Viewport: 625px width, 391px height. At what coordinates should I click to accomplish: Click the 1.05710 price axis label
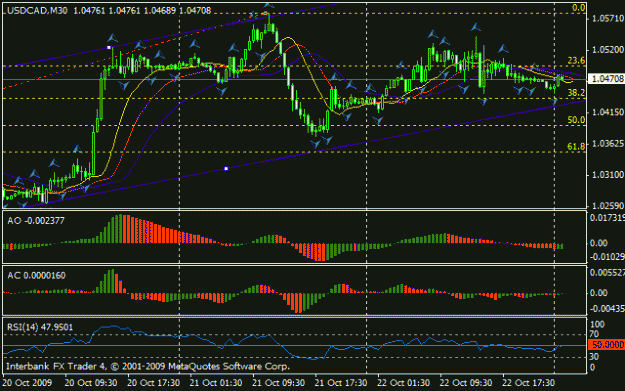608,18
